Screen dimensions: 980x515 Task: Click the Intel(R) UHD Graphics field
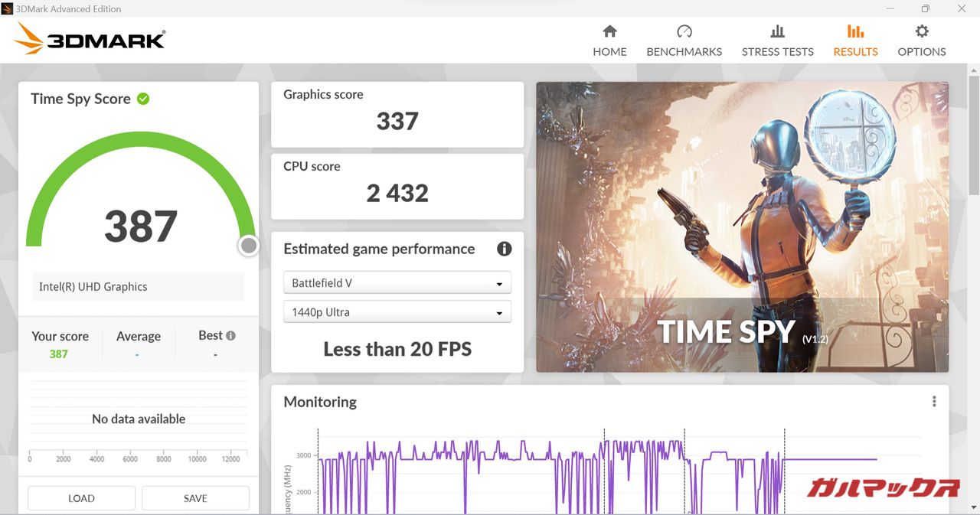[x=138, y=287]
